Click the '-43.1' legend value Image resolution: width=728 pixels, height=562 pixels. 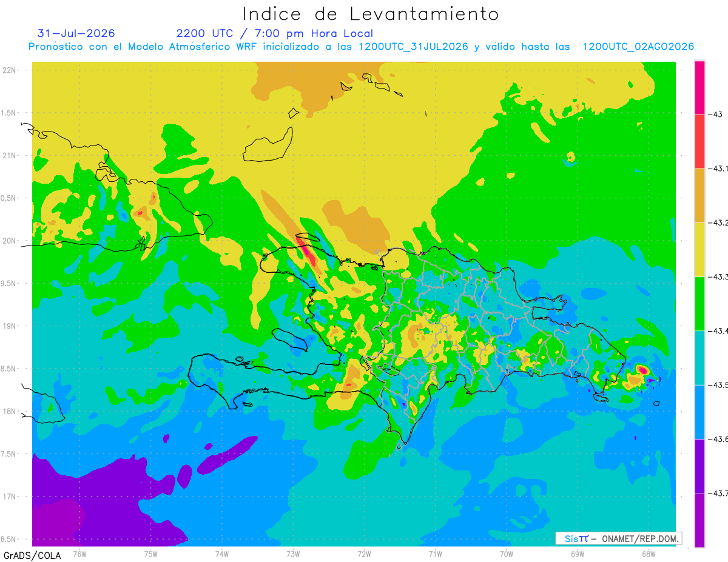click(x=718, y=169)
